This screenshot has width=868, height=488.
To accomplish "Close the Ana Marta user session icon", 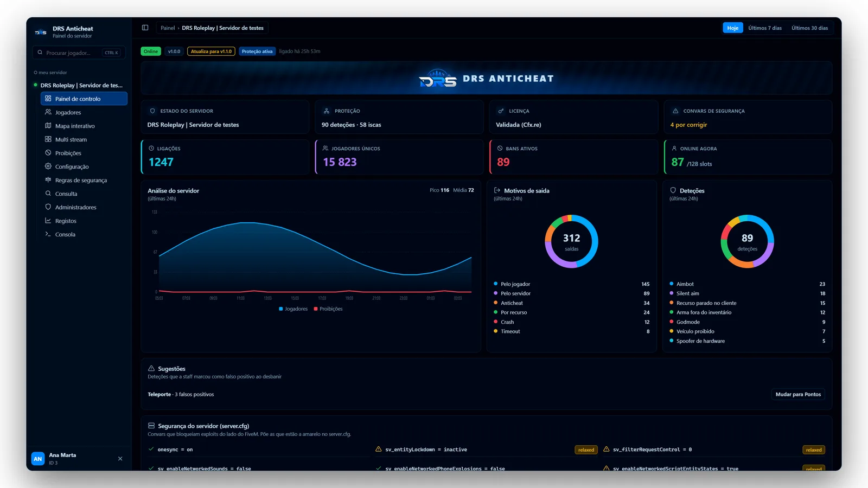I will point(120,459).
